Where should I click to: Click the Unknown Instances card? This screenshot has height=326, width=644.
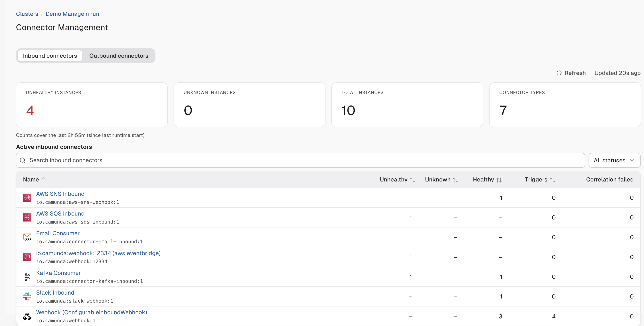[x=249, y=105]
